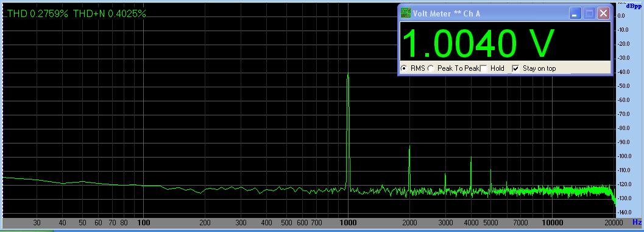This screenshot has height=232, width=644.
Task: Uncheck the Stay on top option
Action: (x=515, y=68)
